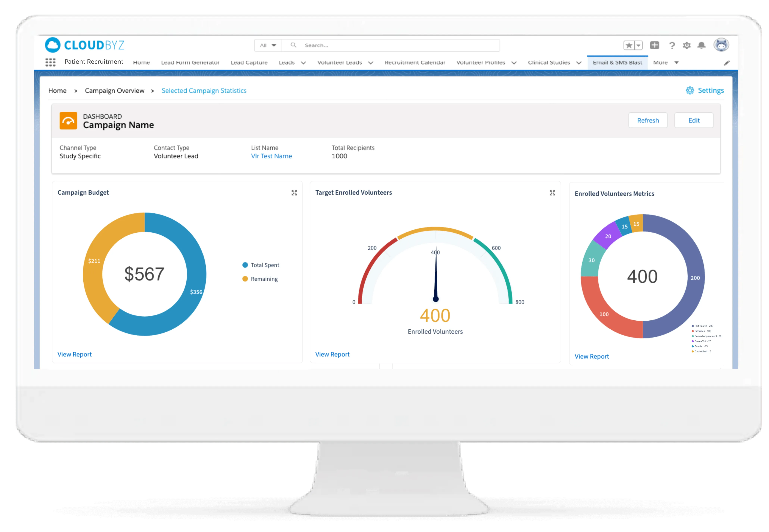Open the Lead Capture tab
The image size is (769, 532).
pos(249,63)
